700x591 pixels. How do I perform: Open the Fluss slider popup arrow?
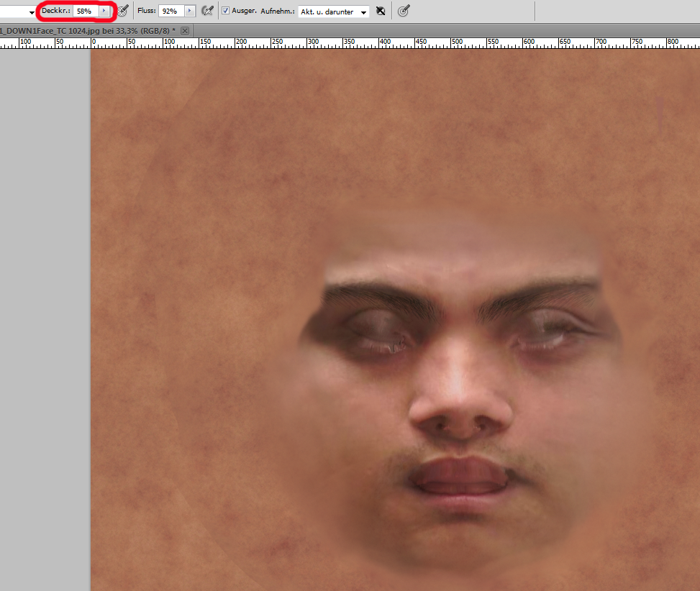[x=190, y=11]
